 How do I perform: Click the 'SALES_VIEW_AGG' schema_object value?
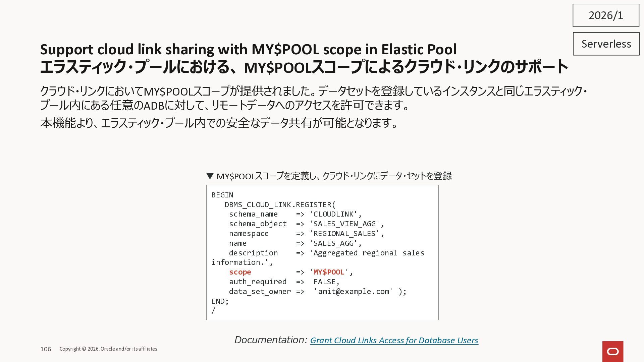click(344, 224)
